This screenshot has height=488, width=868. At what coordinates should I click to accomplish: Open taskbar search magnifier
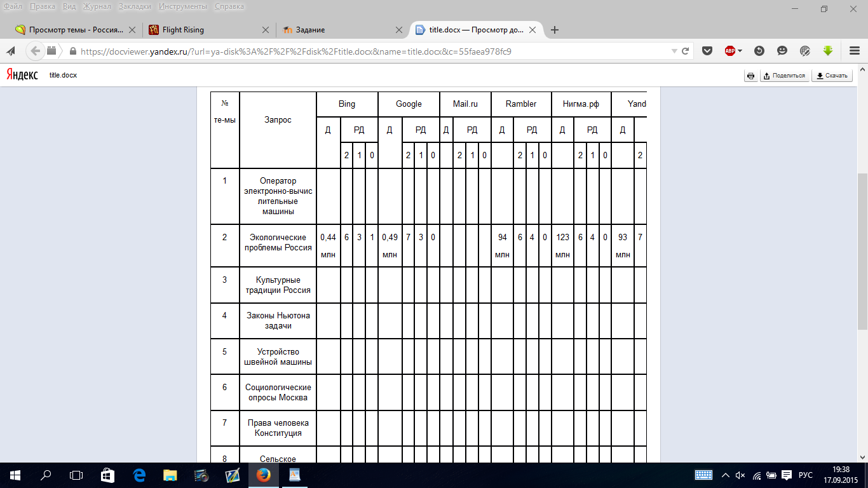tap(46, 475)
